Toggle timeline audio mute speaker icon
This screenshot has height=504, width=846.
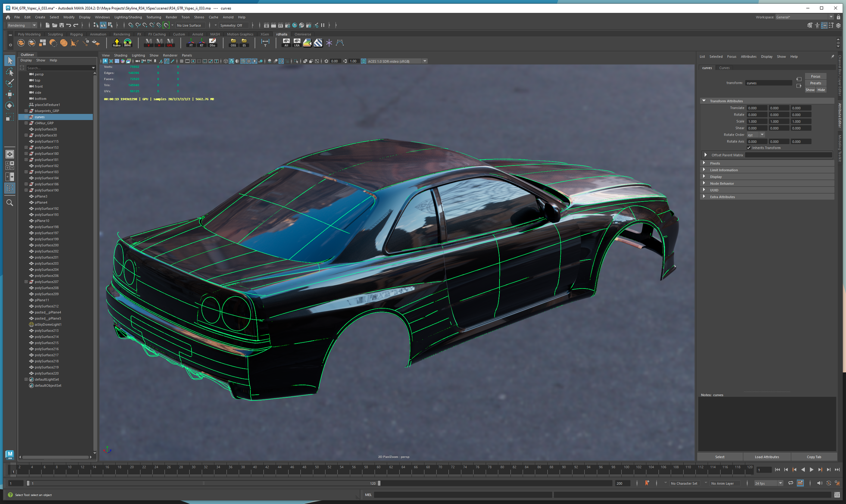[x=820, y=483]
